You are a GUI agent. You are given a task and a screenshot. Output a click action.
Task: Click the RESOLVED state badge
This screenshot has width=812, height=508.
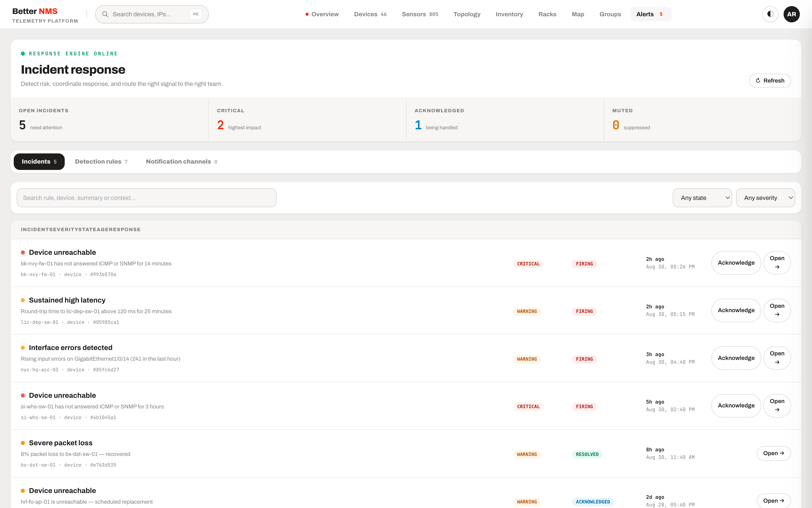[x=587, y=455]
